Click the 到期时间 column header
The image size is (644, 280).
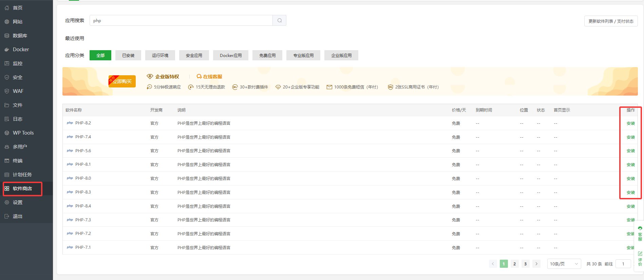484,110
